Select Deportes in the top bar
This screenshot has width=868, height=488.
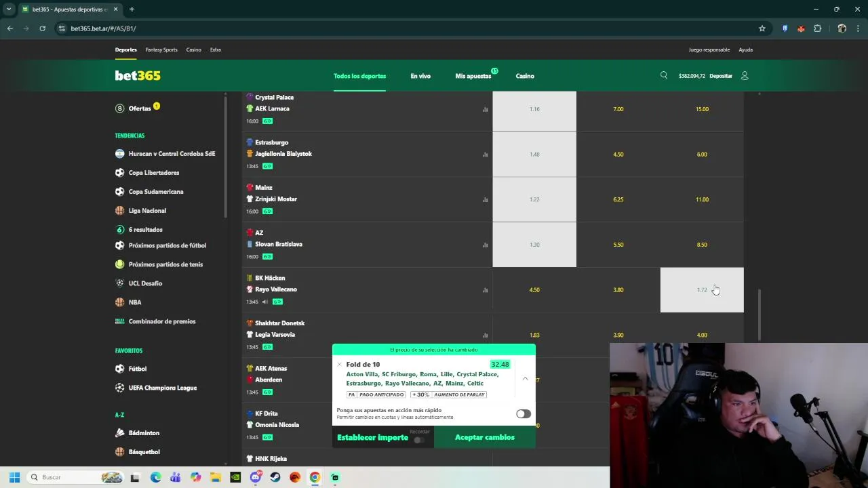click(x=125, y=49)
